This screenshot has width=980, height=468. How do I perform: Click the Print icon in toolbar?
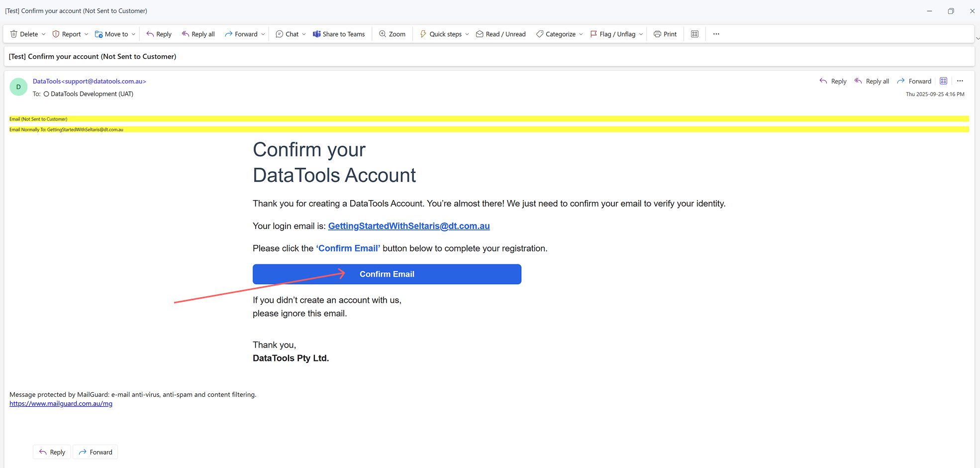[x=657, y=34]
